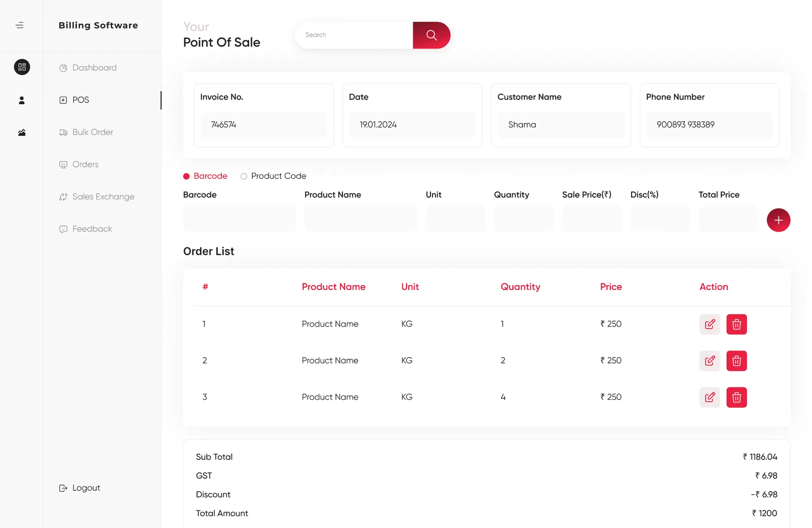This screenshot has height=528, width=812.
Task: Delete order row 3 with trash icon
Action: [736, 397]
